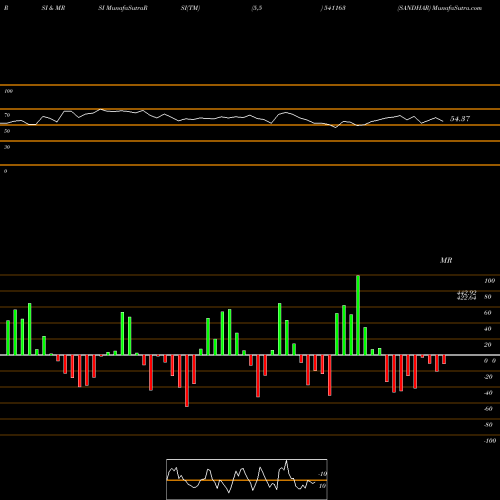
Task: Click the 442.92 value label
Action: (x=466, y=292)
